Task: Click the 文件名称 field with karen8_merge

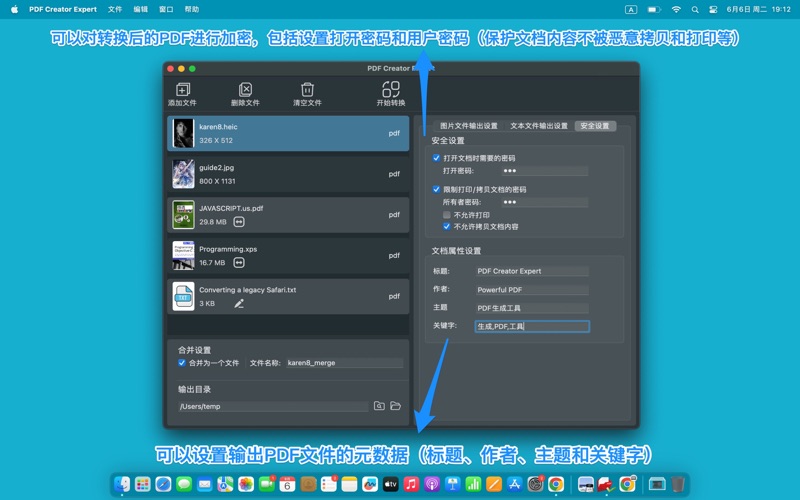Action: 344,363
